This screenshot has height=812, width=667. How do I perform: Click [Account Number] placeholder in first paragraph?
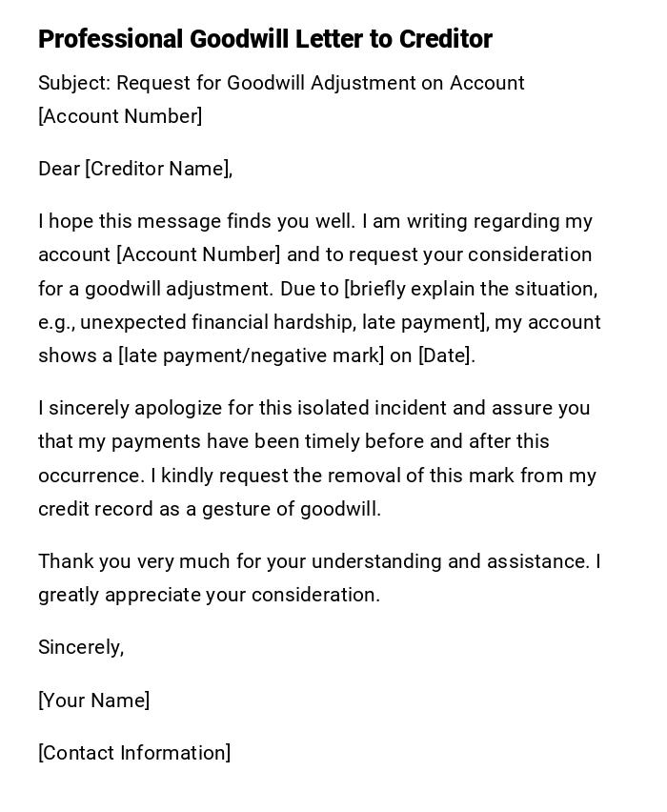point(198,254)
